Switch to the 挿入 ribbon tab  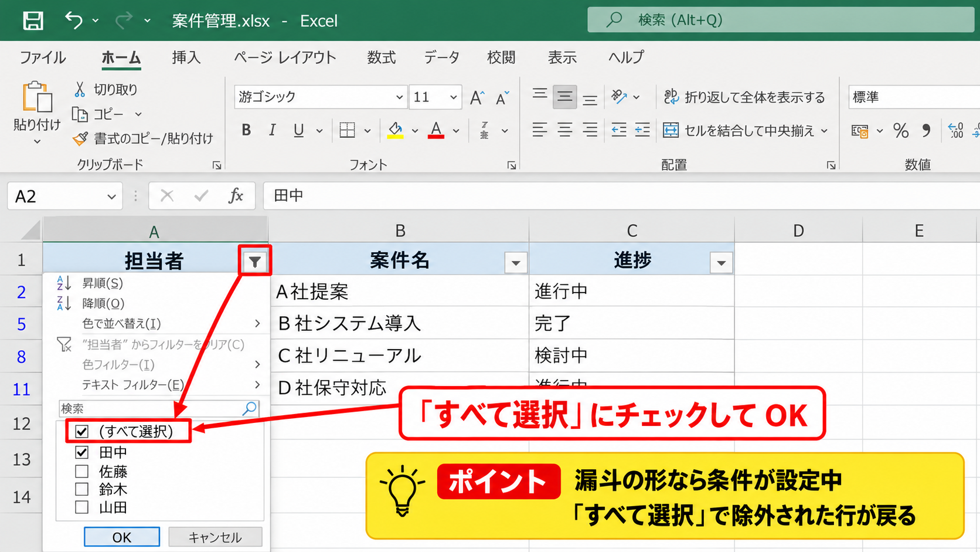coord(186,57)
